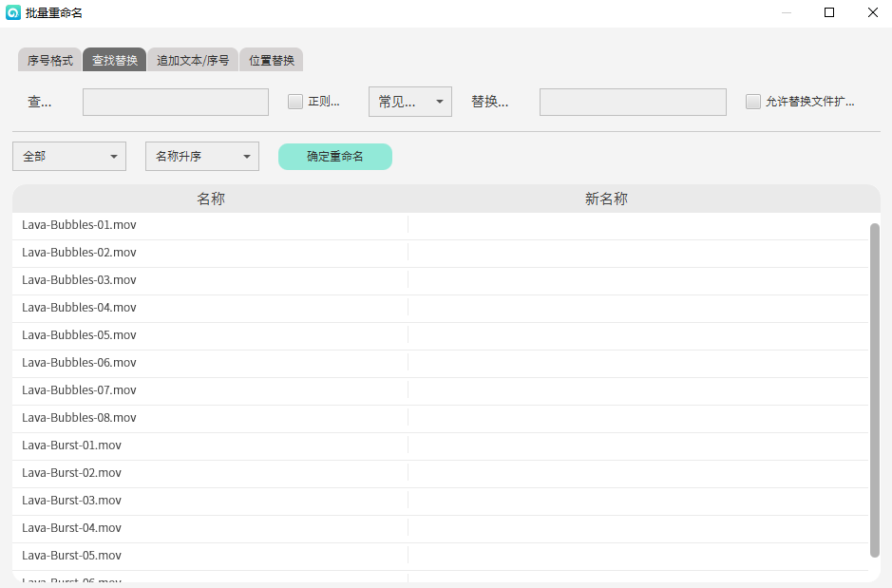
Task: Click the 确定重命名 button
Action: (335, 157)
